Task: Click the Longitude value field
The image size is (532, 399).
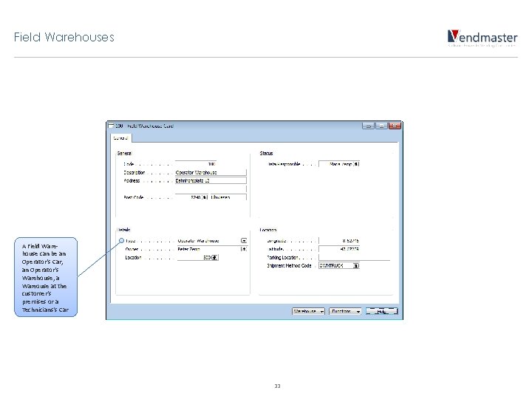Action: click(x=339, y=241)
